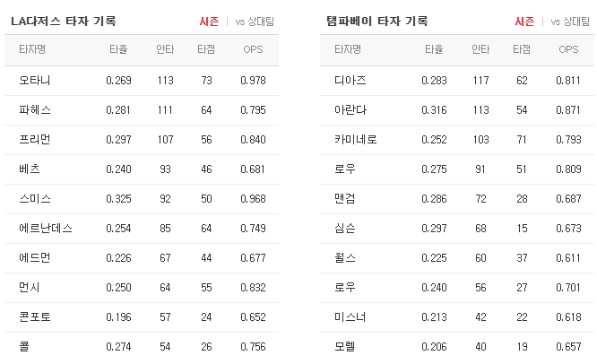Switch to vs 상대팀 in 탬파베이 table
This screenshot has width=597, height=364.
(x=570, y=22)
